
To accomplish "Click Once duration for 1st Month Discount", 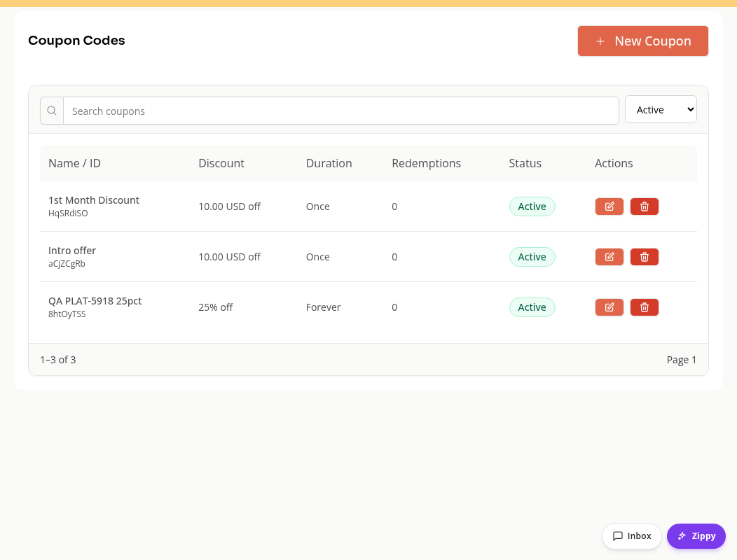I will pyautogui.click(x=318, y=206).
